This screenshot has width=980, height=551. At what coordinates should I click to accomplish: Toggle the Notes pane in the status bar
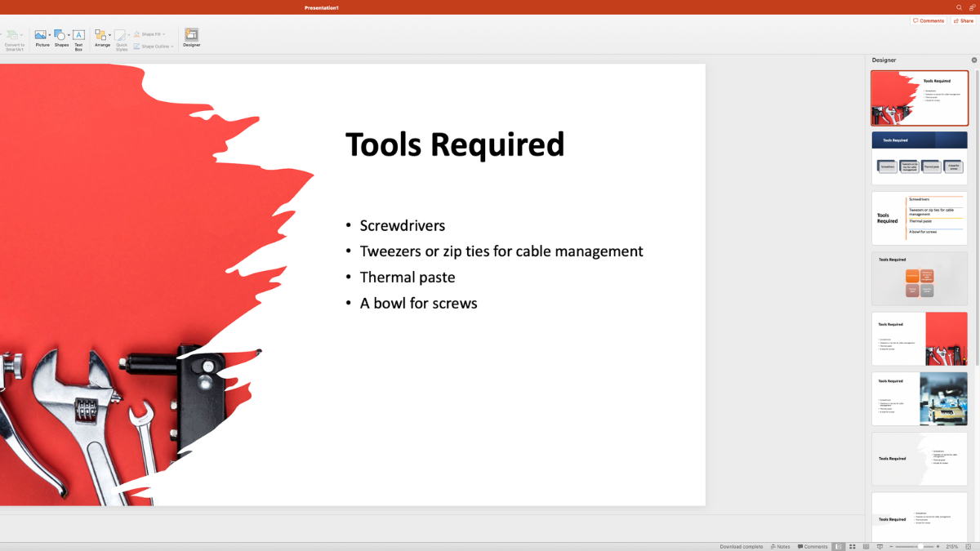coord(780,546)
